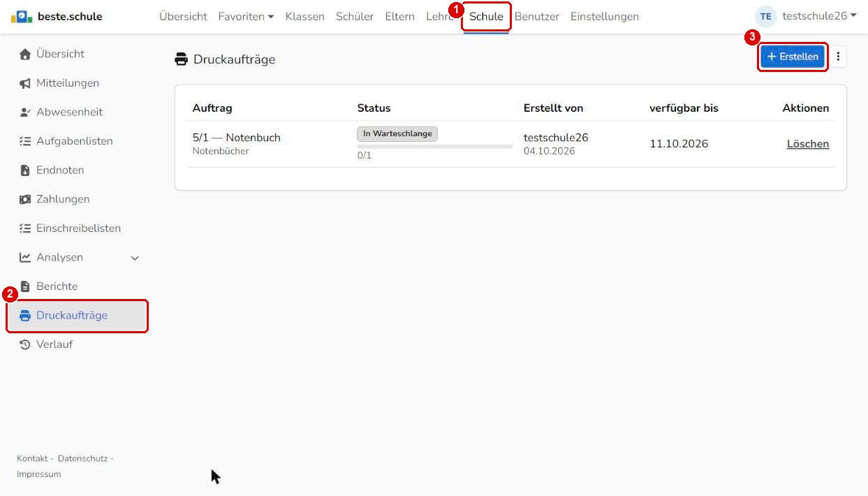Click the Notenbücher subtitle text
The height and width of the screenshot is (496, 868).
coord(221,151)
